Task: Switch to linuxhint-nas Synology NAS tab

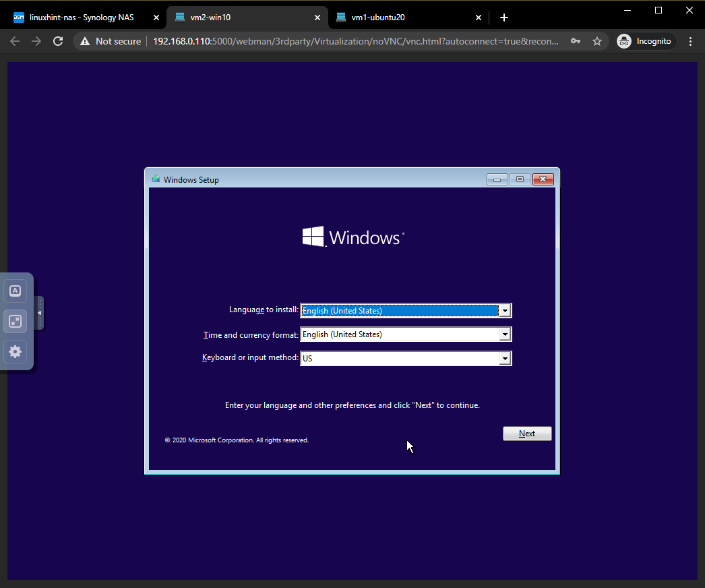Action: point(81,18)
